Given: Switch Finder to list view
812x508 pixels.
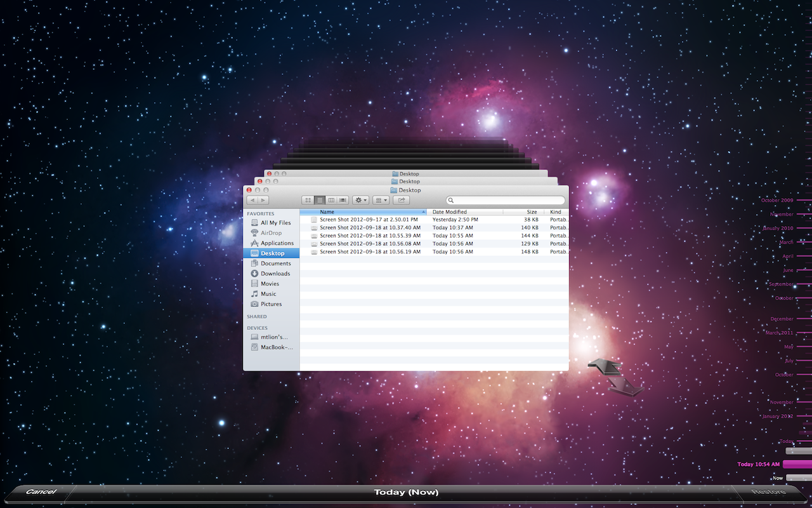Looking at the screenshot, I should click(x=320, y=200).
